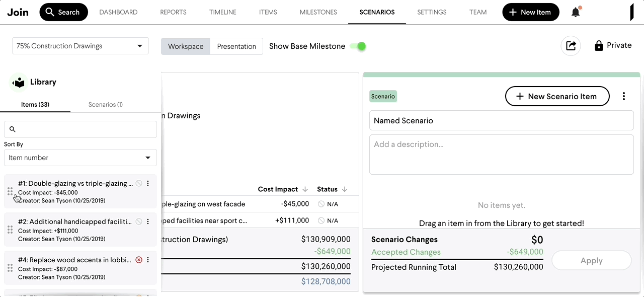The image size is (644, 297).
Task: Click the red rejected icon on item #4
Action: pos(139,260)
